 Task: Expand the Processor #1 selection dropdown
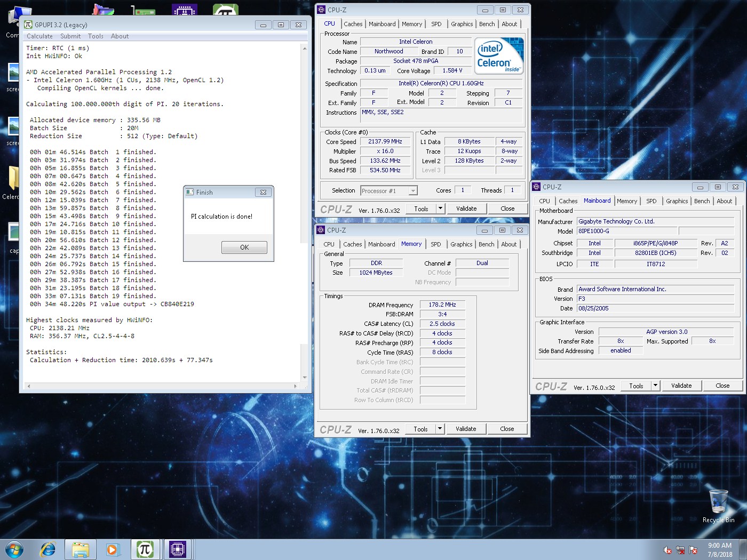click(x=413, y=191)
